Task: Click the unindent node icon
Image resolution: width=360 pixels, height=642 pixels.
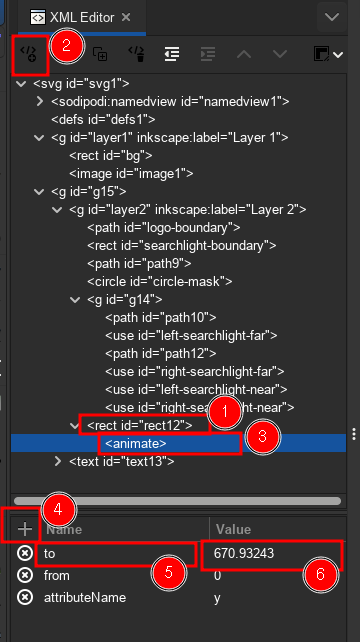Action: (x=172, y=54)
